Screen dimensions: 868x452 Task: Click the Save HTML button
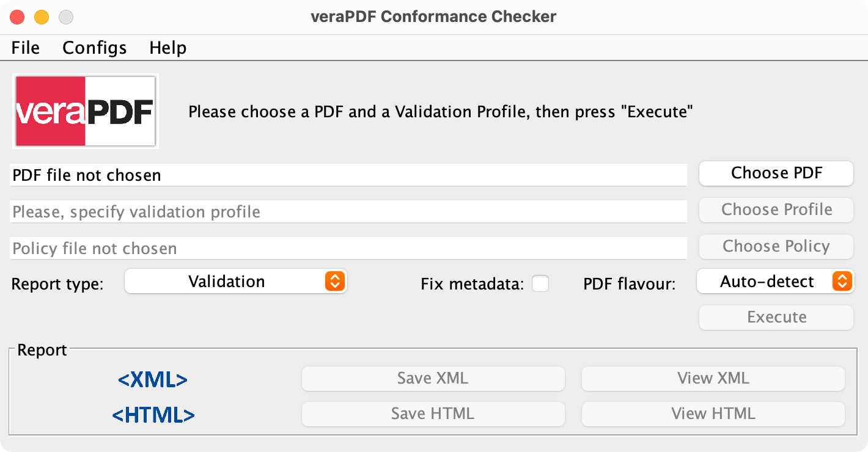433,414
